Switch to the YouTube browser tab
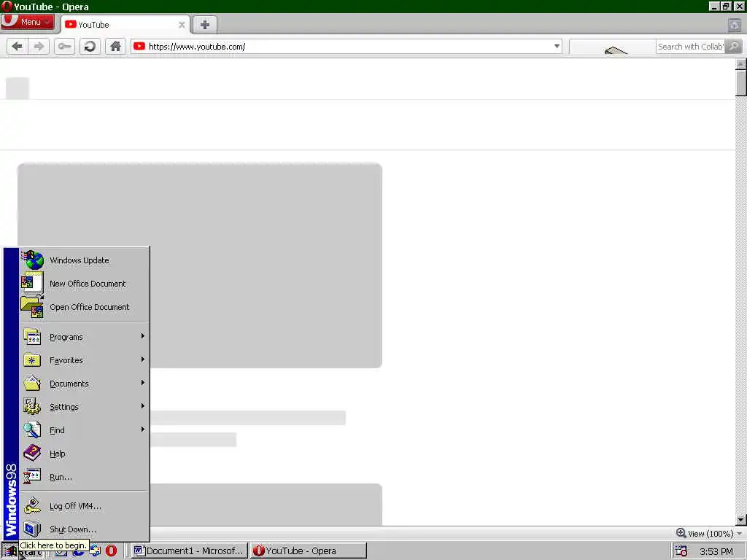 [x=125, y=25]
